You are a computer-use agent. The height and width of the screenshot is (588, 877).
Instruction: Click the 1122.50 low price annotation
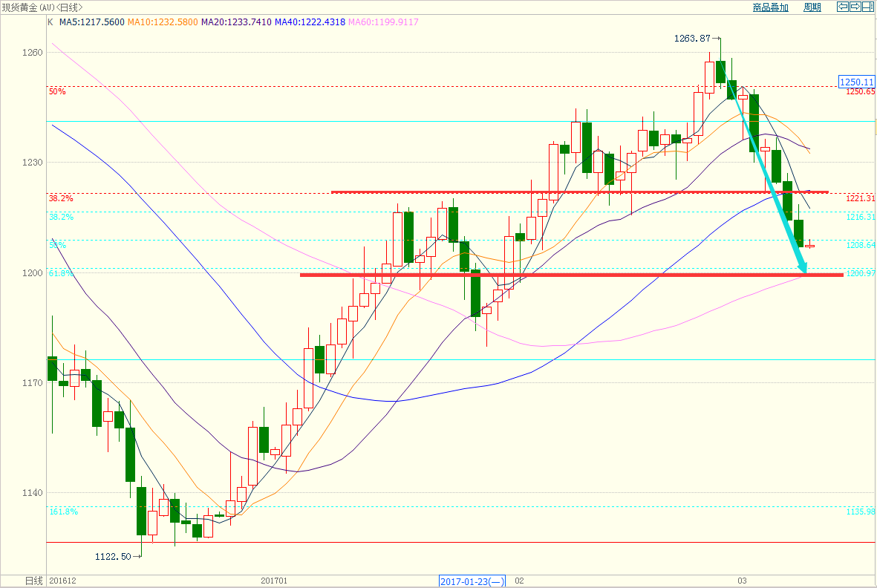[113, 557]
